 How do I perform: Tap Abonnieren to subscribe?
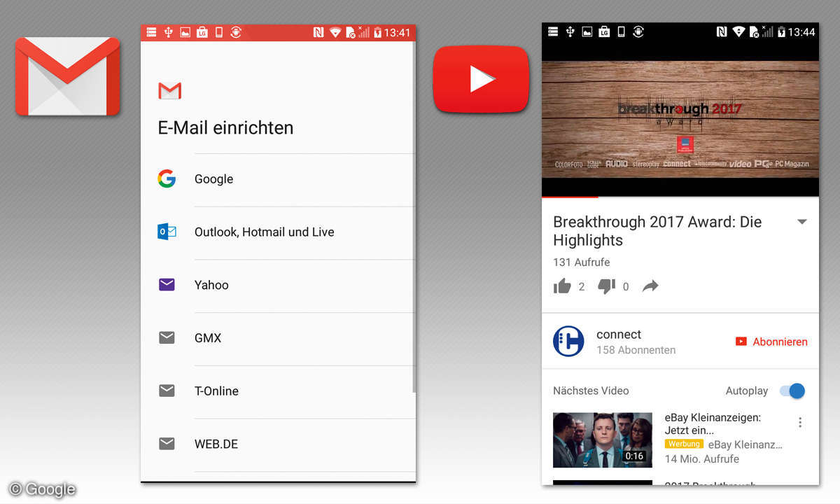click(771, 342)
